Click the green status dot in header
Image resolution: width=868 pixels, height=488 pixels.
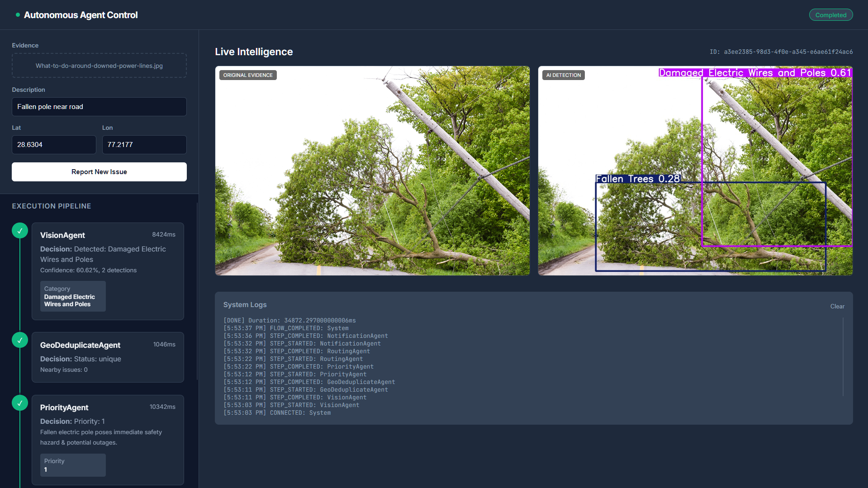[x=17, y=14]
